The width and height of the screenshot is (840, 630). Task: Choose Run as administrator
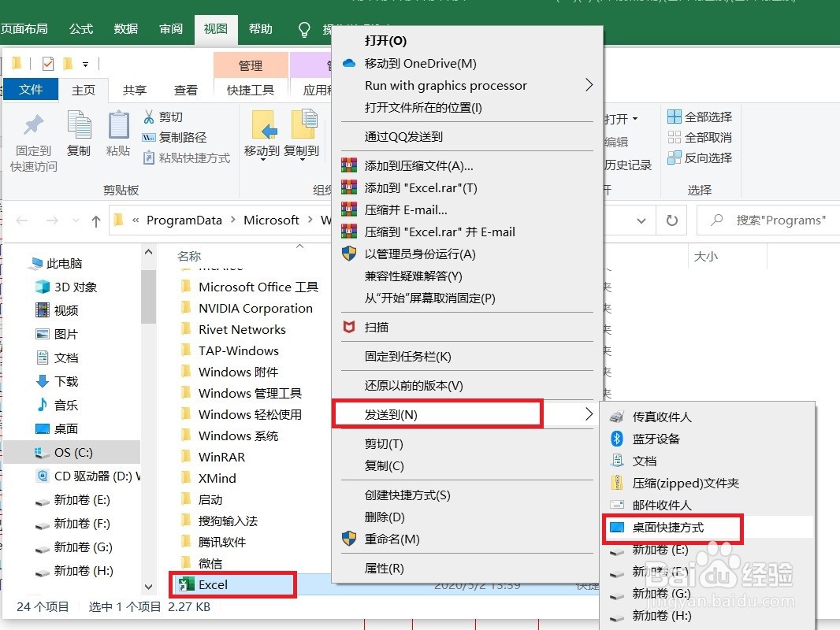467,254
